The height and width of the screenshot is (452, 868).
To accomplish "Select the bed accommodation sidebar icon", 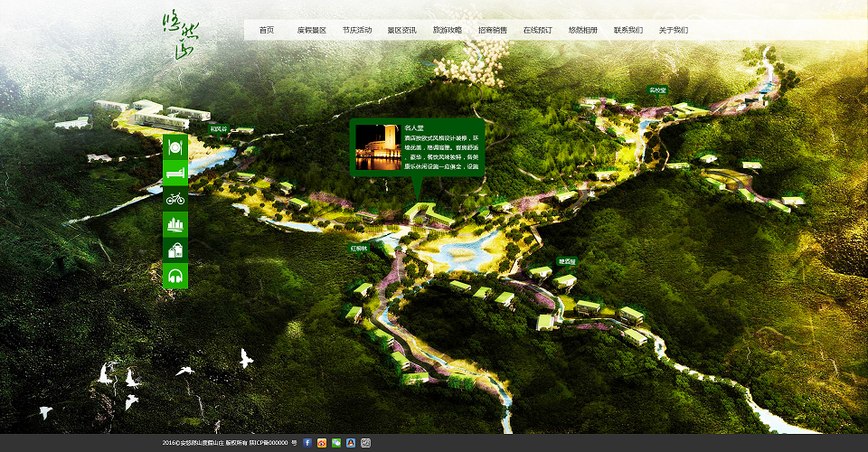I will point(175,172).
